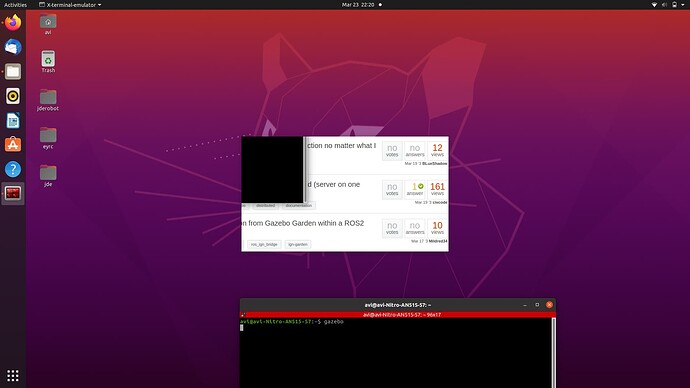Open Thunderbird mail from the dock
Screen dimensions: 690x388
pyautogui.click(x=13, y=47)
